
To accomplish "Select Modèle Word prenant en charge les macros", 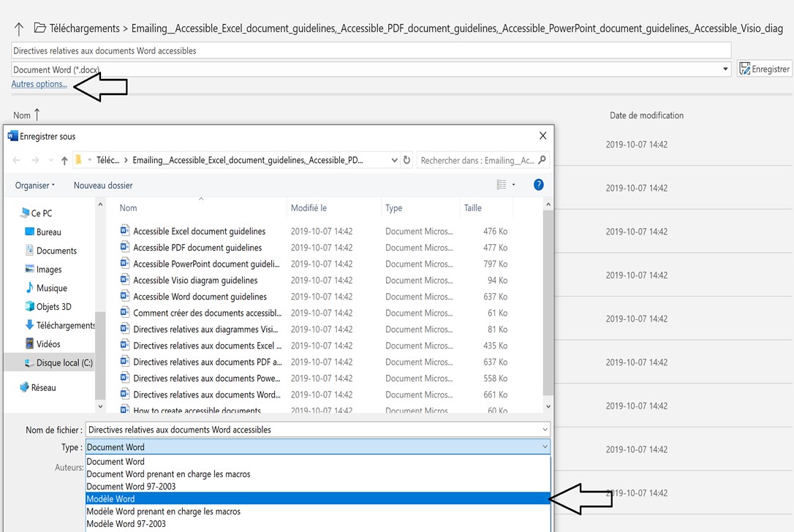I will coord(163,512).
